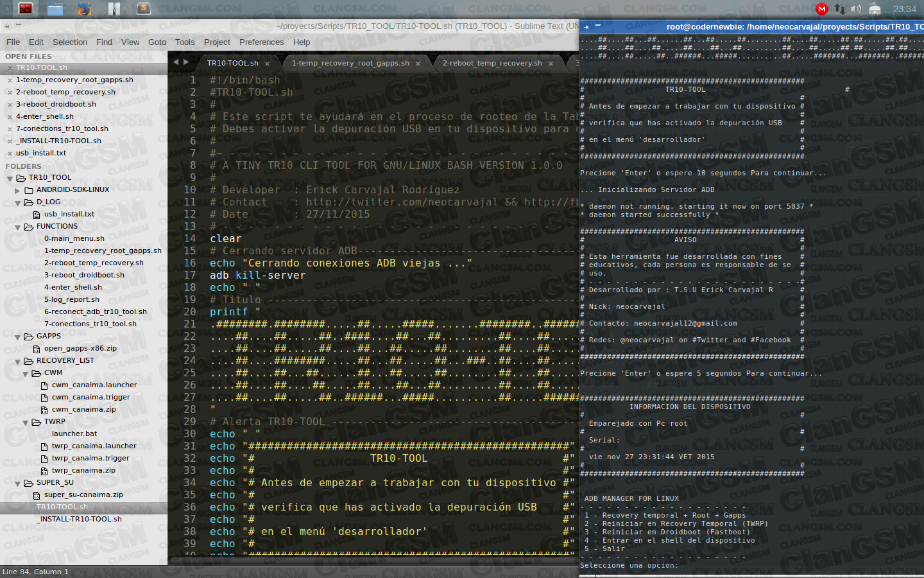Screen dimensions: 924x578
Task: Collapse the GAPPS folder
Action: tap(17, 337)
